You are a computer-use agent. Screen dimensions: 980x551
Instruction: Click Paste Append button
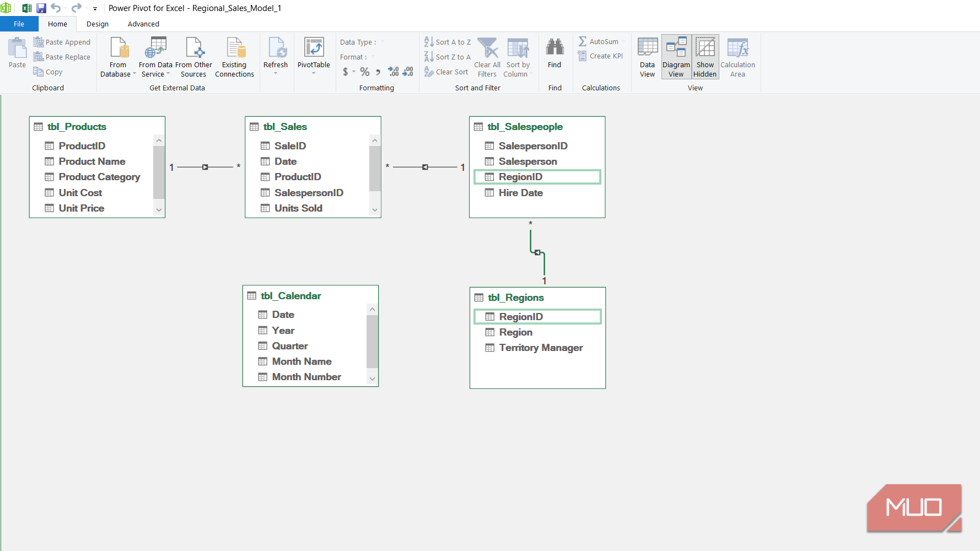click(x=62, y=42)
